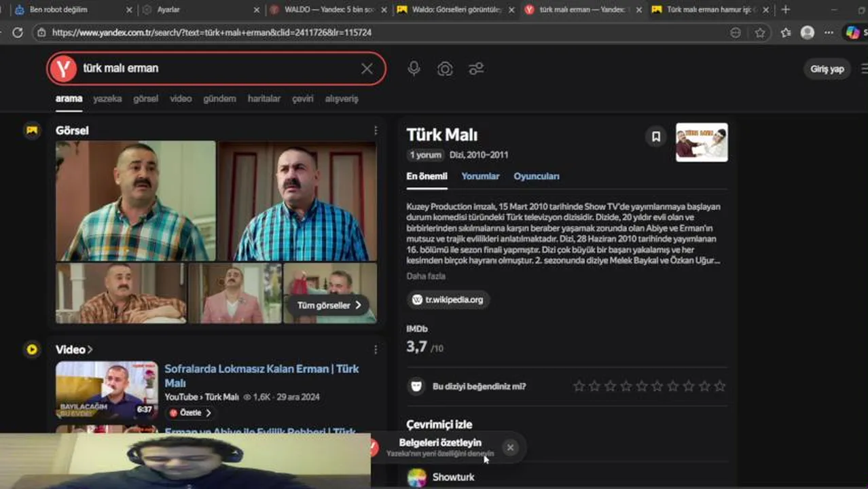Switch to the yazeka search tab
868x489 pixels.
point(107,98)
